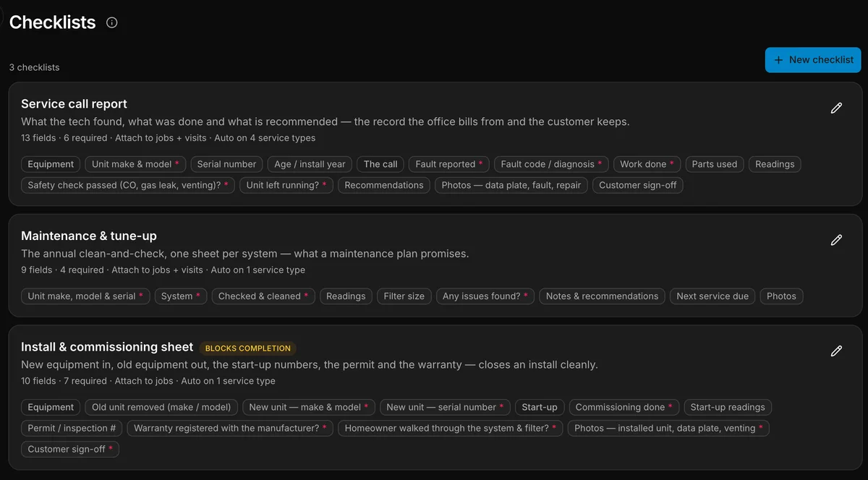Select the 'Fault reported' field chip

pos(449,164)
